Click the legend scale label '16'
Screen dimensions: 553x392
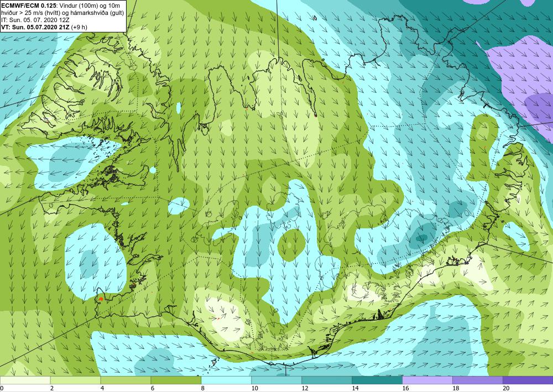pyautogui.click(x=405, y=388)
